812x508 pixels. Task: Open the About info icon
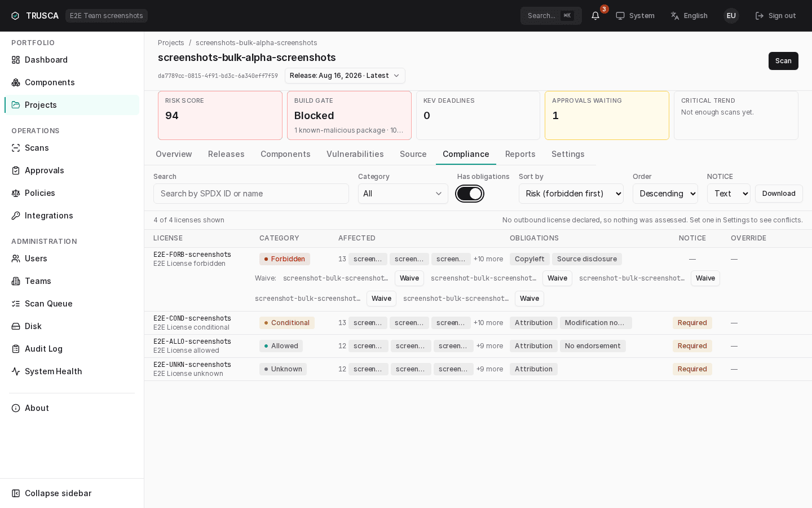(x=16, y=408)
